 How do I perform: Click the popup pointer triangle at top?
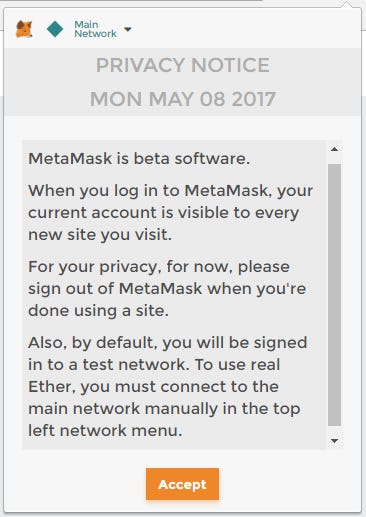pos(347,4)
